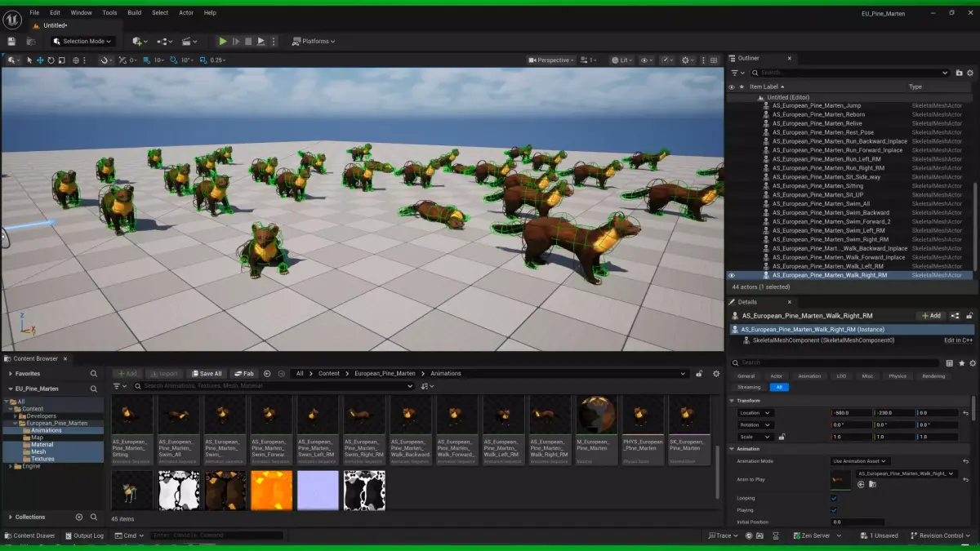Open the File menu
The width and height of the screenshot is (980, 551).
point(34,12)
